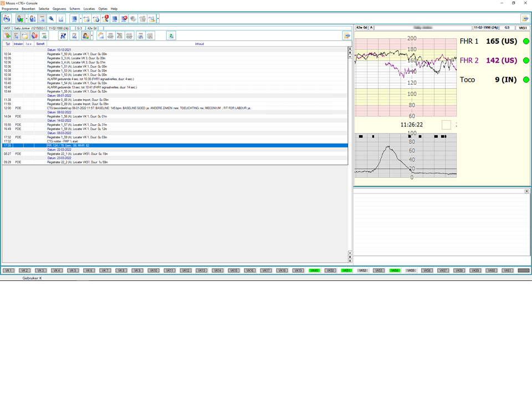Click the monitor screen icon in top toolbar
Viewport: 532px width, 399px height.
[x=74, y=19]
